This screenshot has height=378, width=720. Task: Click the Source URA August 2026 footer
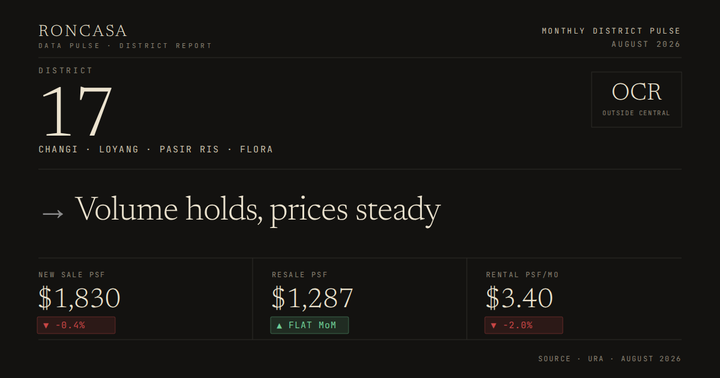[x=610, y=359]
